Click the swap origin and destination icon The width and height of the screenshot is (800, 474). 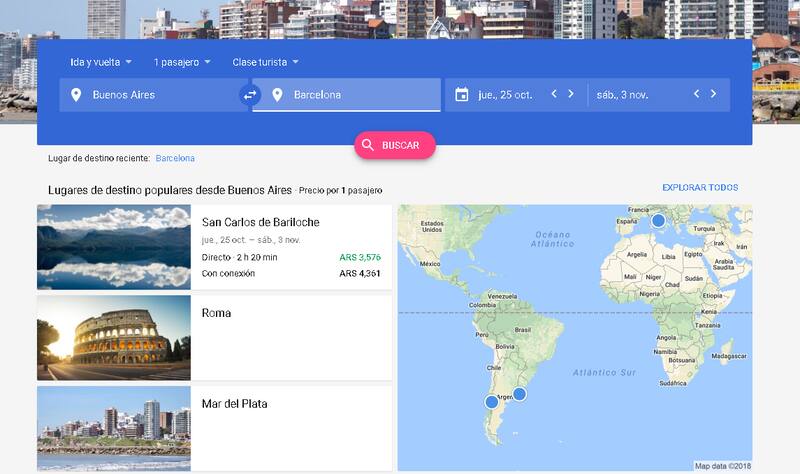pos(250,95)
